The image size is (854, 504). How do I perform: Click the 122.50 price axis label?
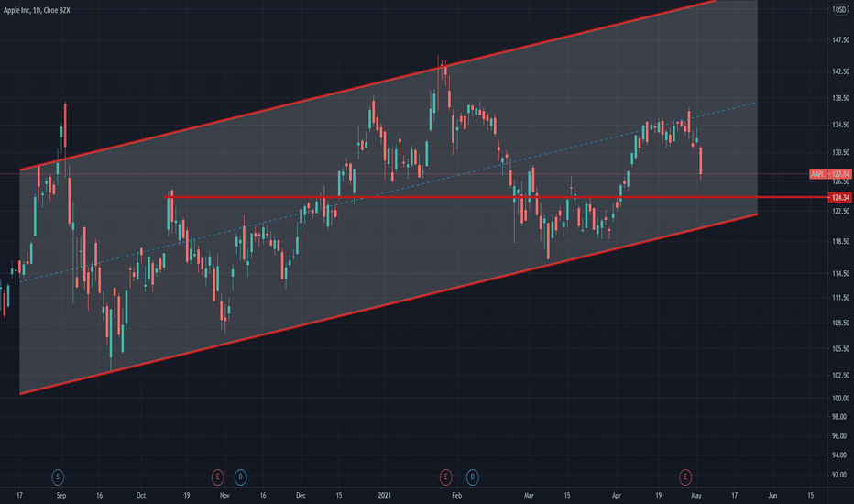tap(840, 212)
